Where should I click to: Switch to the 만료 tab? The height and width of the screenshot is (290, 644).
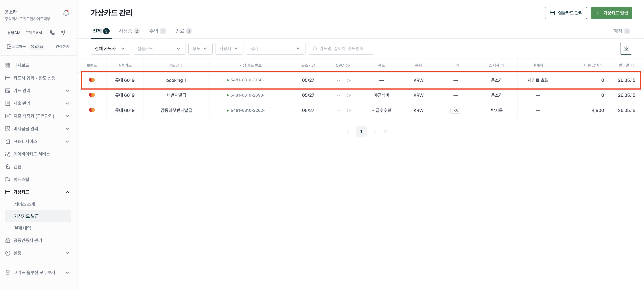coord(184,31)
